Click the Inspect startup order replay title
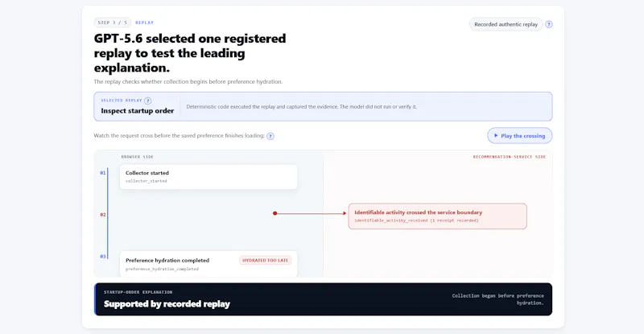The height and width of the screenshot is (334, 644). [x=137, y=111]
